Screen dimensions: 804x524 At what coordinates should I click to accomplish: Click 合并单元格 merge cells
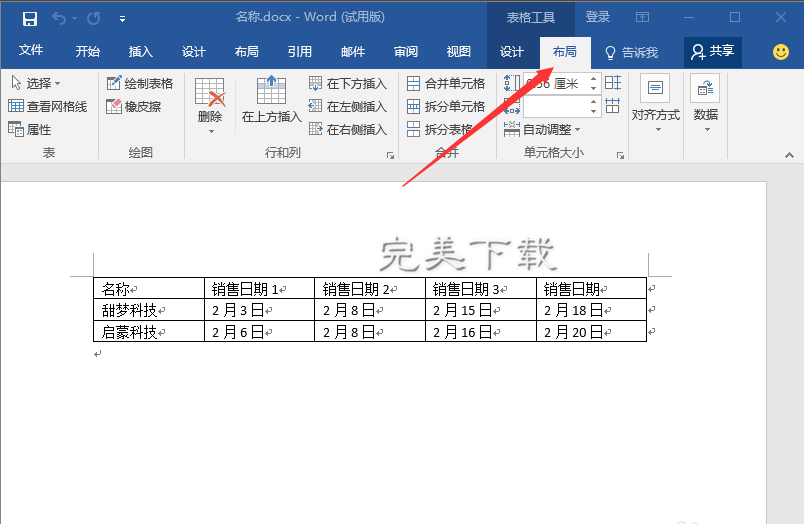tap(446, 83)
